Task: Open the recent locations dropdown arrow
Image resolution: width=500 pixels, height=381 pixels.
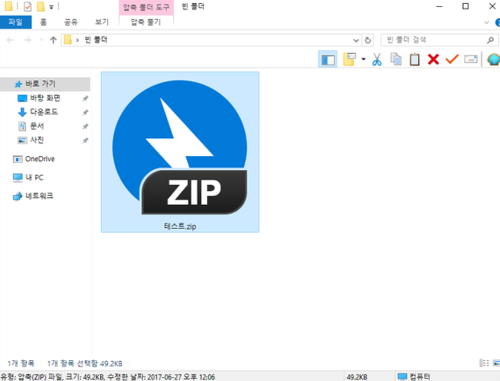Action: click(41, 40)
